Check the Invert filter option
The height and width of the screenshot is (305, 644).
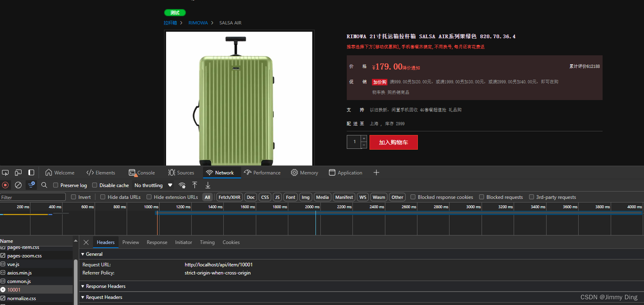pyautogui.click(x=73, y=197)
